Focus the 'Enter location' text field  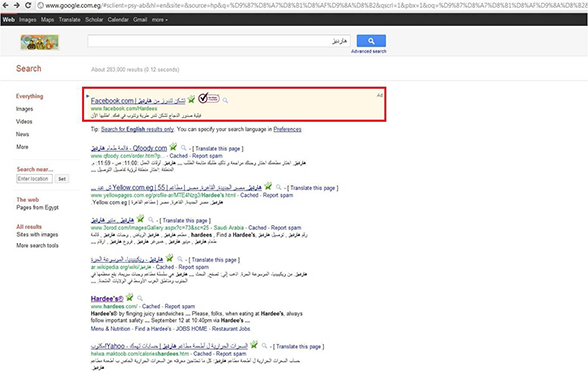click(34, 179)
